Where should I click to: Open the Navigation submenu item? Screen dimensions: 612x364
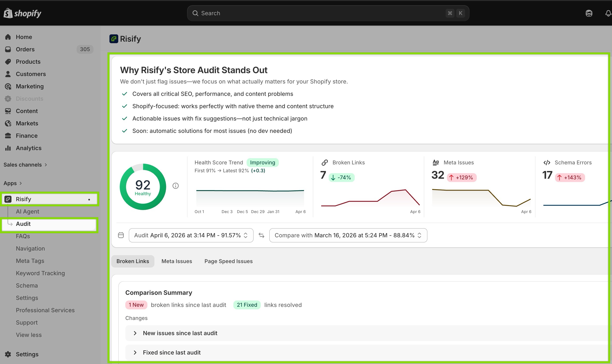pos(30,249)
